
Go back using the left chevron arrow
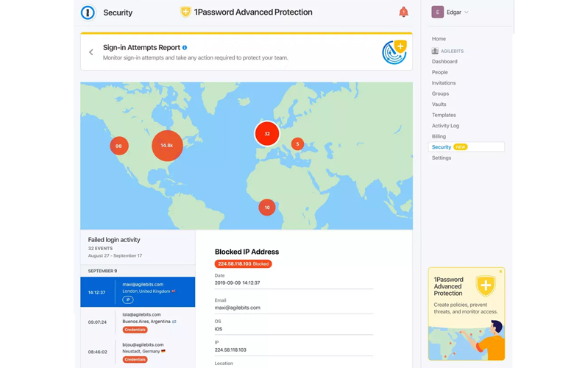(91, 52)
